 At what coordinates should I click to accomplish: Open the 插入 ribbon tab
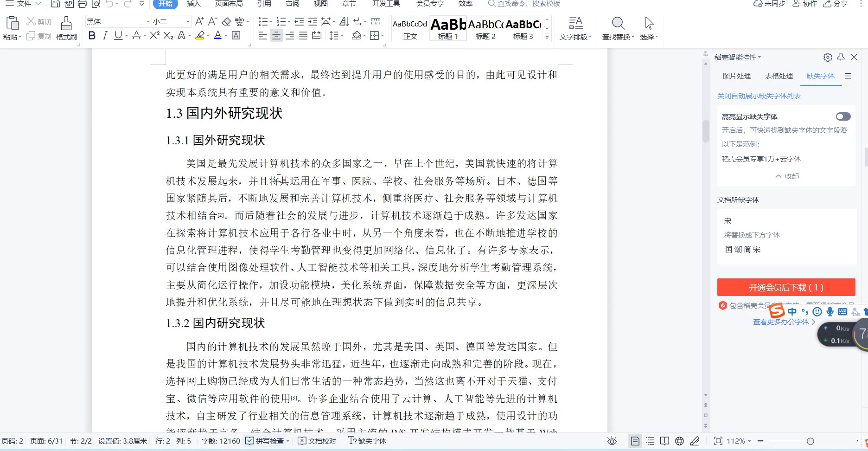[x=193, y=4]
